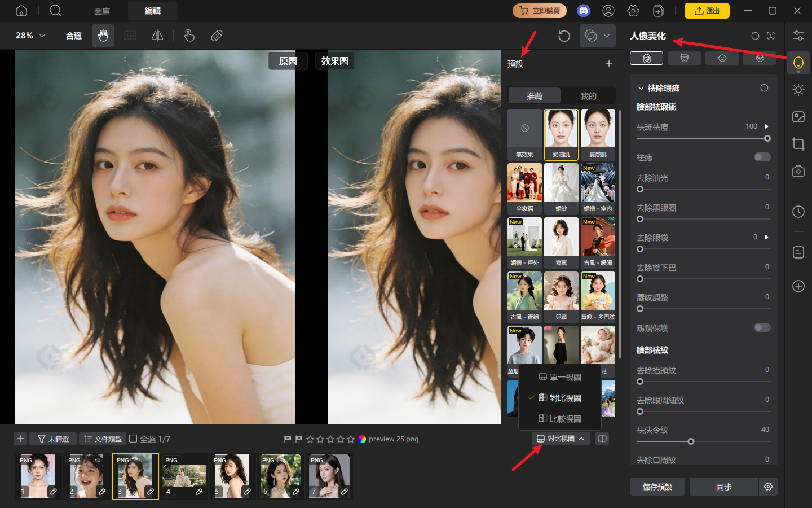Set fifth star rating
The image size is (812, 508).
point(351,439)
